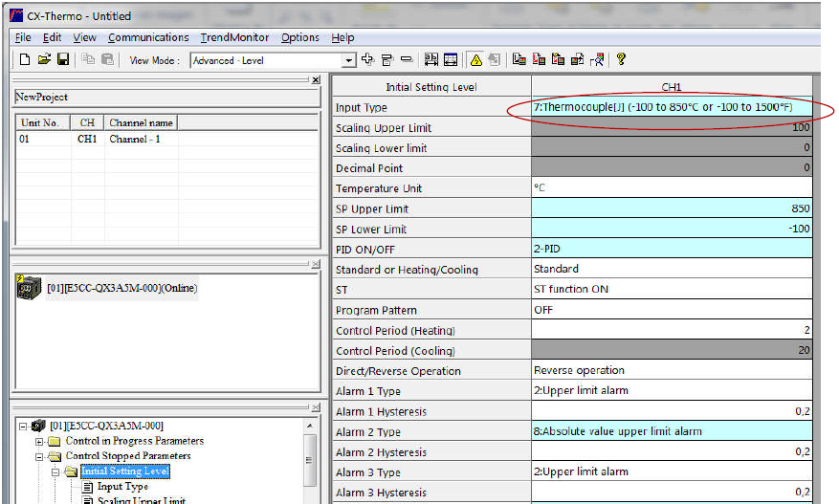Viewport: 839px width, 504px height.
Task: Open the File menu
Action: coord(22,37)
